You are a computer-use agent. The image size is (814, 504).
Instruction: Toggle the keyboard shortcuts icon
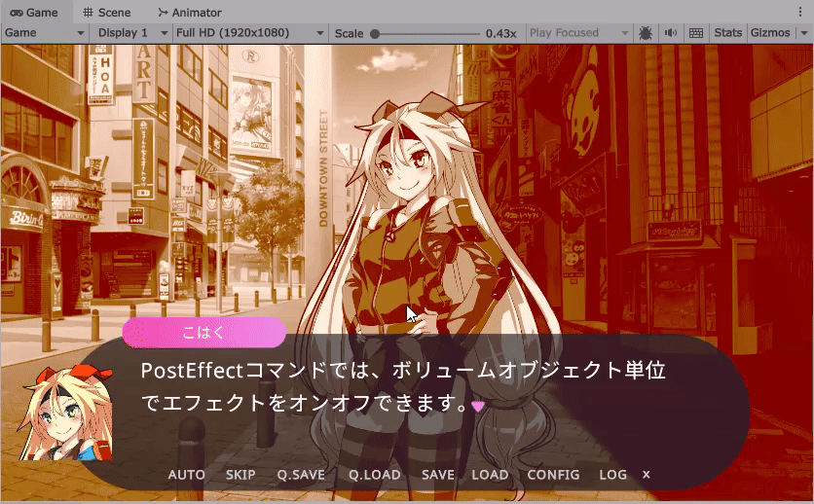pos(696,33)
